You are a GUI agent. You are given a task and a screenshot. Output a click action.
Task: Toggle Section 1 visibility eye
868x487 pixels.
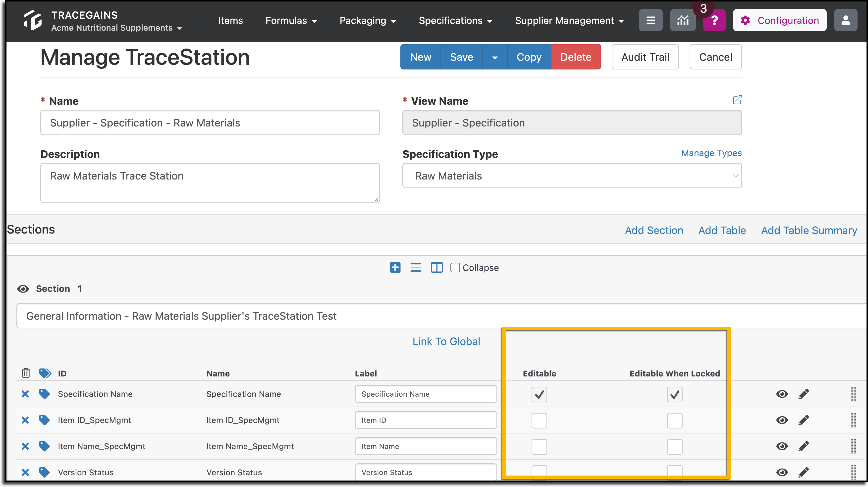pos(23,289)
